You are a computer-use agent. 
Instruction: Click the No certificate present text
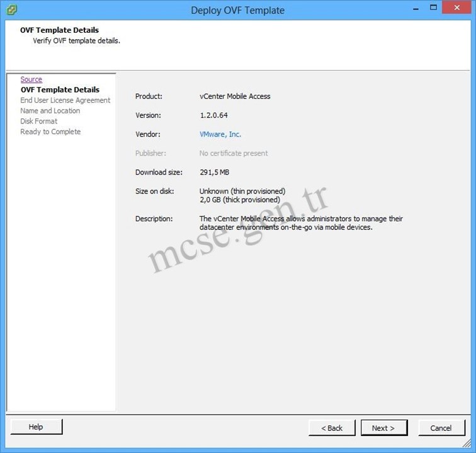[x=234, y=154]
